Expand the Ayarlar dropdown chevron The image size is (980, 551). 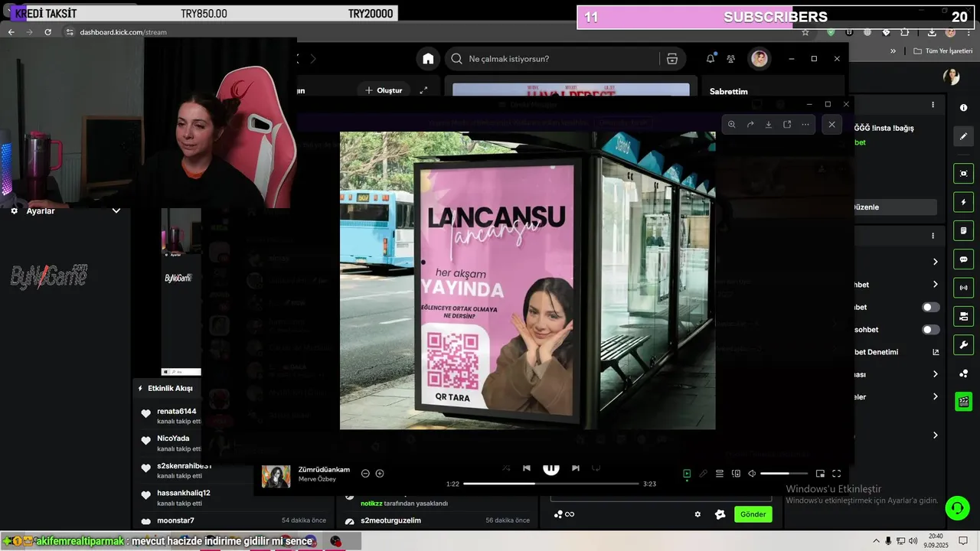[116, 210]
